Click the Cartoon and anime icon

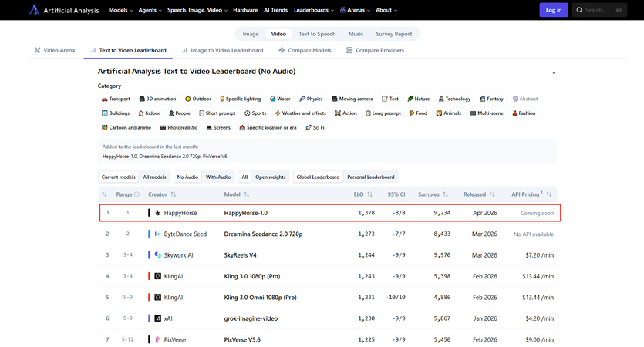pos(104,128)
